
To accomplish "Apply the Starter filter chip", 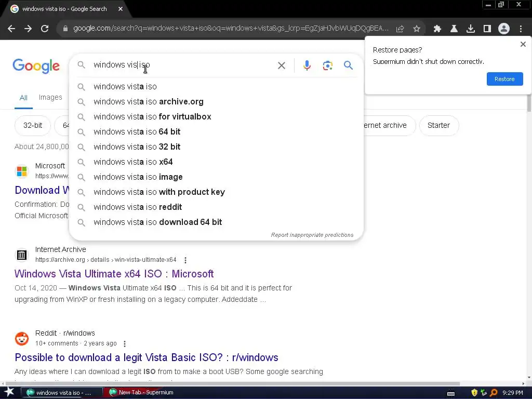I will pos(438,126).
